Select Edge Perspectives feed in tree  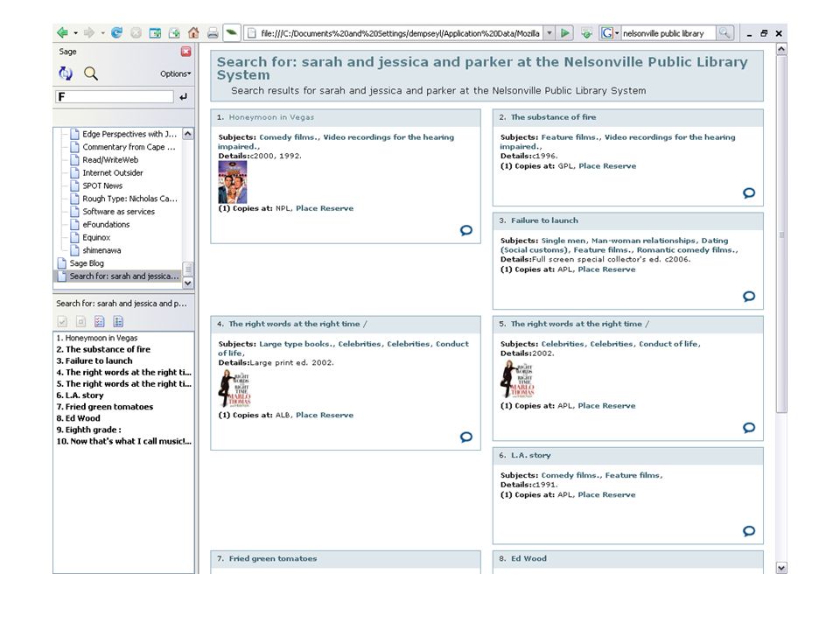click(129, 134)
